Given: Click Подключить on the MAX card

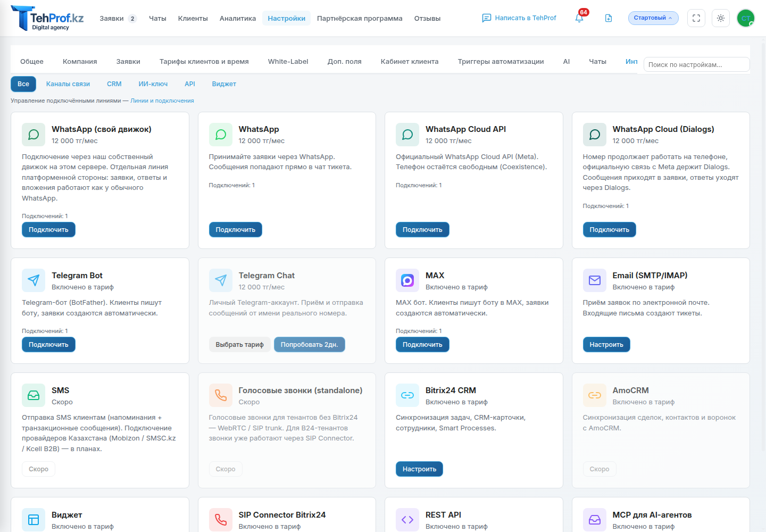Looking at the screenshot, I should click(x=422, y=345).
